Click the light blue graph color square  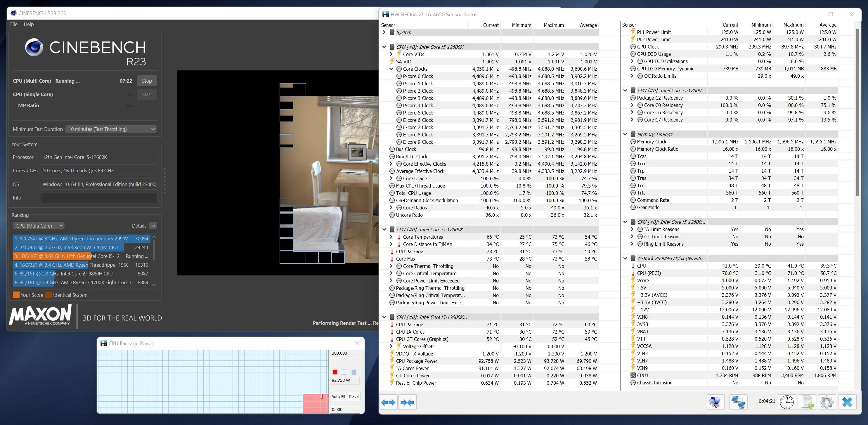click(354, 372)
